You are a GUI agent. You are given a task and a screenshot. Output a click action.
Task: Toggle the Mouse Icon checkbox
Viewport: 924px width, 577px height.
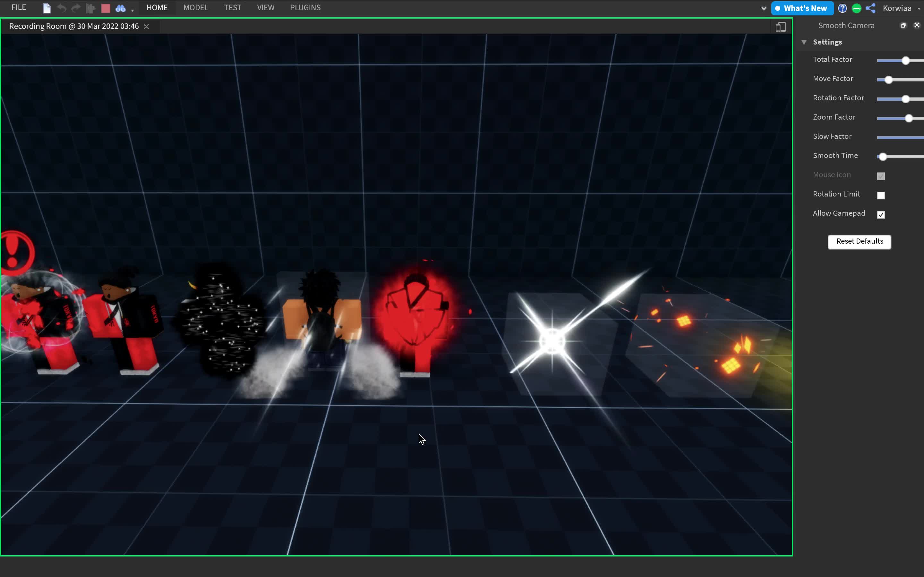(881, 176)
